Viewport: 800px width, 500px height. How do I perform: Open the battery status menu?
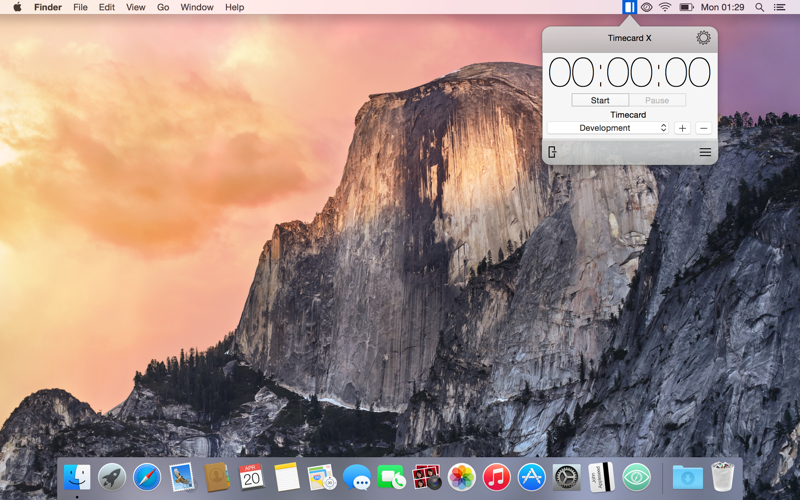point(686,7)
